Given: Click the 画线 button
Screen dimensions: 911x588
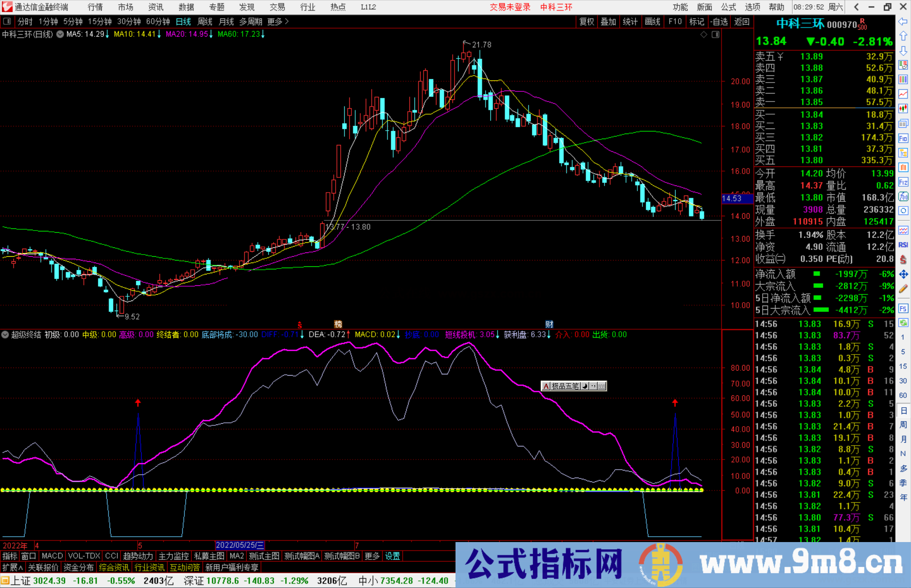Looking at the screenshot, I should click(652, 21).
